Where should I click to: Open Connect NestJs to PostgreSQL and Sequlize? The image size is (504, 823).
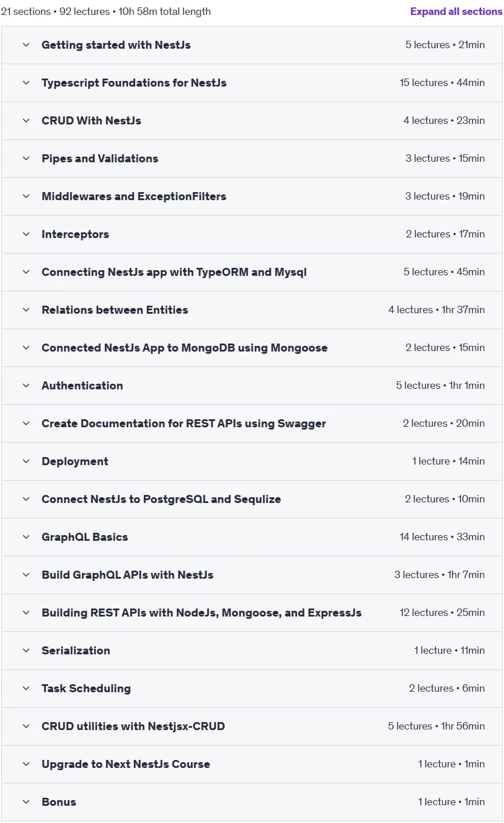point(252,499)
